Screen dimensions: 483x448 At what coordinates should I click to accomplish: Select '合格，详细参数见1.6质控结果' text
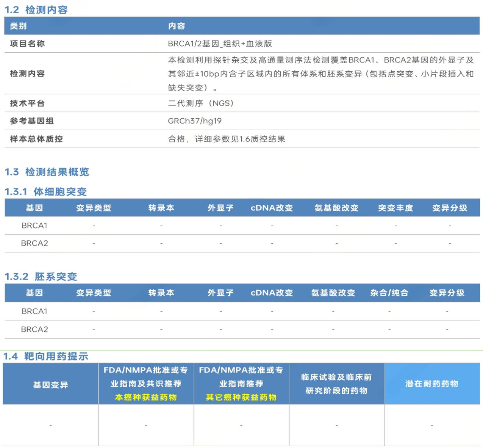point(227,139)
